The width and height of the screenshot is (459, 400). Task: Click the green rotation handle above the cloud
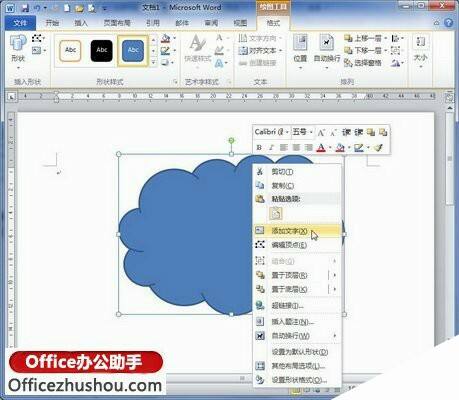[x=231, y=141]
